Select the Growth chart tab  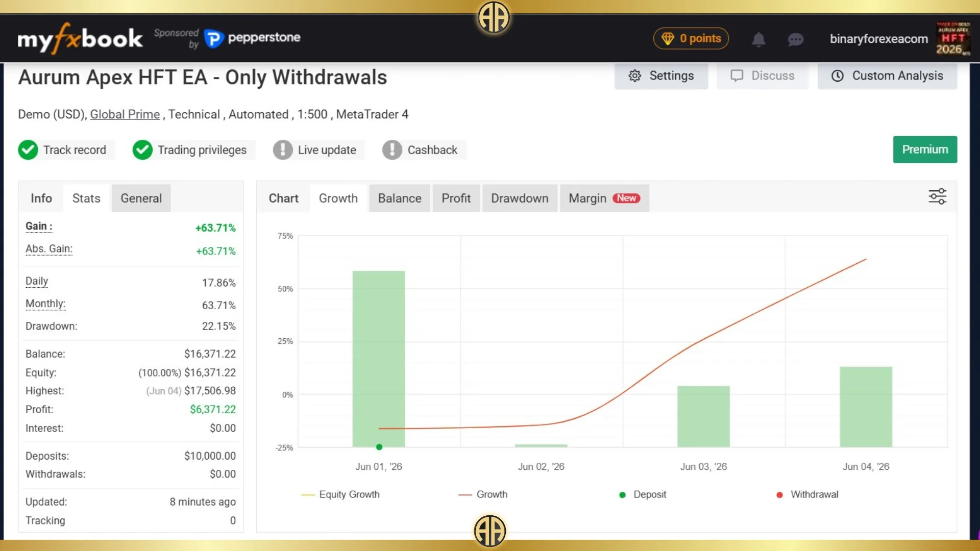click(x=338, y=198)
